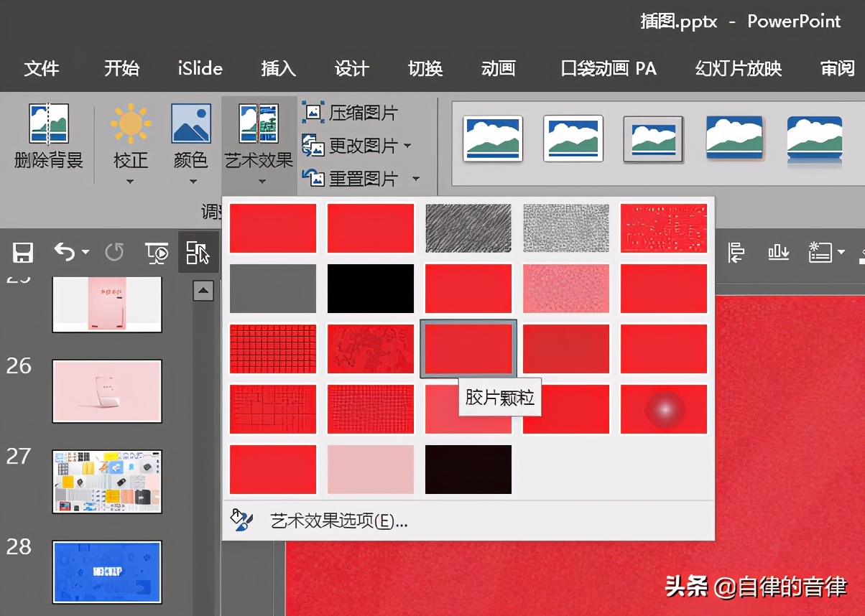The width and height of the screenshot is (865, 616).
Task: Expand the Reset Picture (重置图片) dropdown arrow
Action: [x=415, y=179]
